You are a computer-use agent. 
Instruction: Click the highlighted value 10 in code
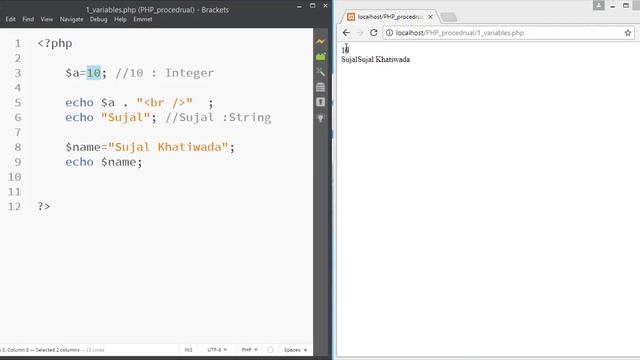93,73
